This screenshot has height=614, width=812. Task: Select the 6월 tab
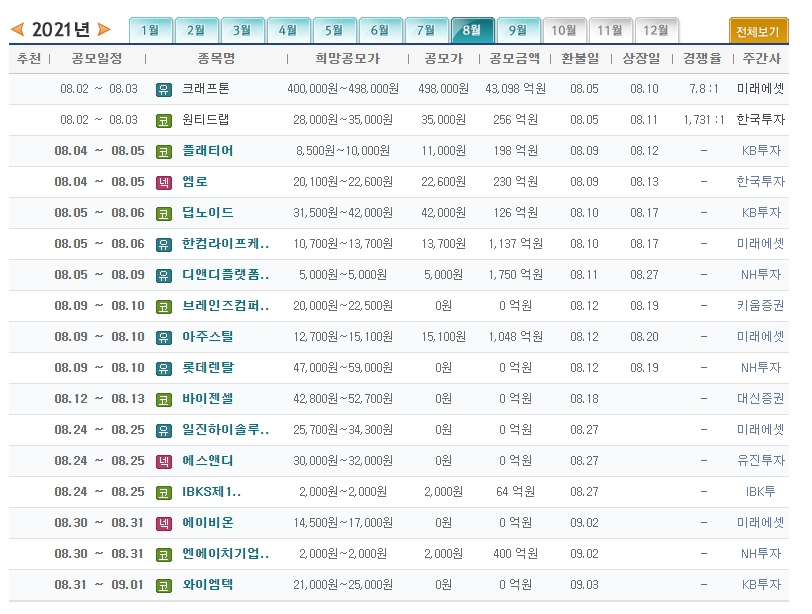click(x=381, y=30)
